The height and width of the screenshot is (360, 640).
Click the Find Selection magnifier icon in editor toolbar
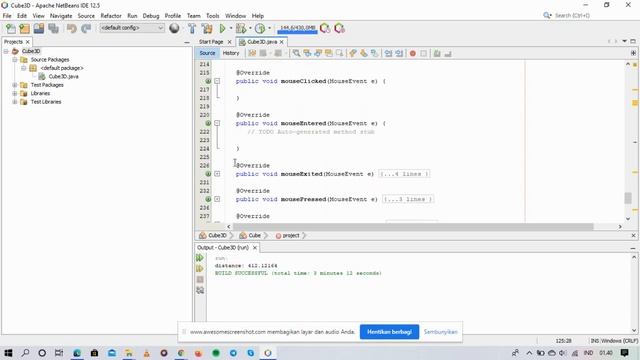pyautogui.click(x=296, y=53)
